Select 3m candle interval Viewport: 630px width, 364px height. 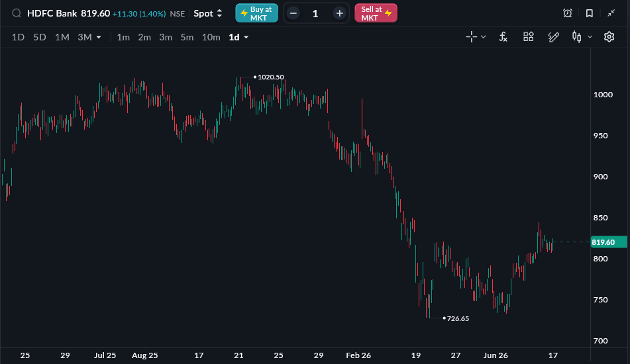(166, 37)
